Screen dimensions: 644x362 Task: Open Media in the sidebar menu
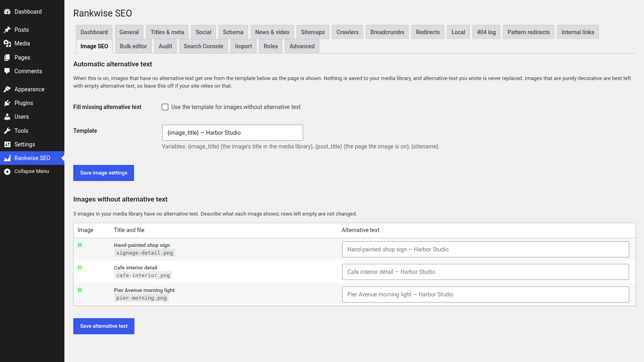[x=32, y=43]
